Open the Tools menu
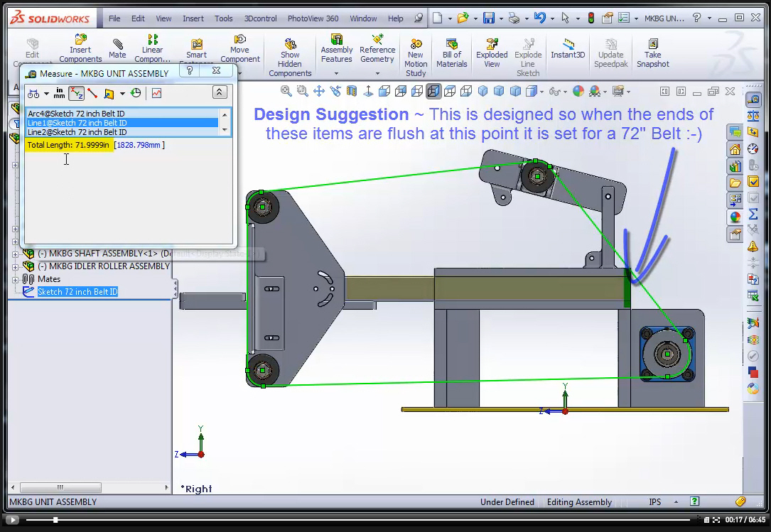 223,18
